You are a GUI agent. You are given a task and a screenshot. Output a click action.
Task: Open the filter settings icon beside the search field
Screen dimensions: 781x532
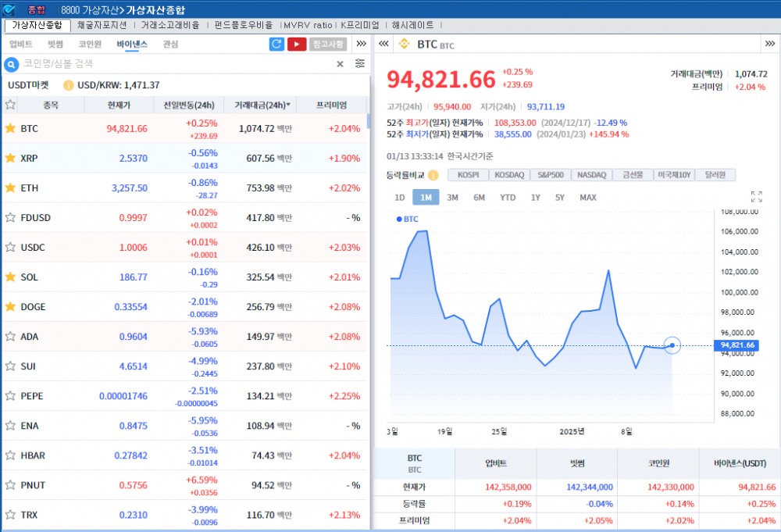360,64
